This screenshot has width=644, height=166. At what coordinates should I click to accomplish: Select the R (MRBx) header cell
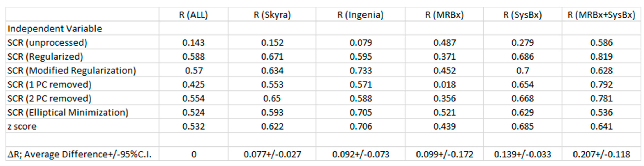(444, 15)
